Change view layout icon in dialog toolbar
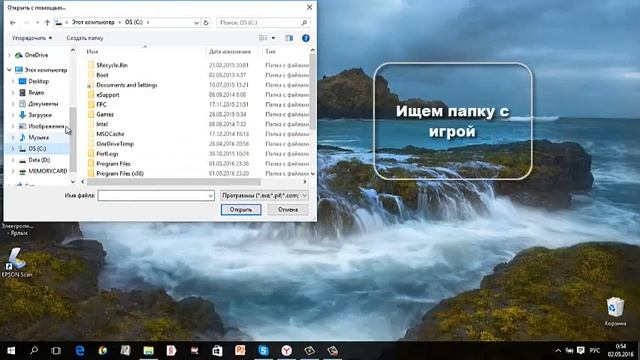 [263, 38]
